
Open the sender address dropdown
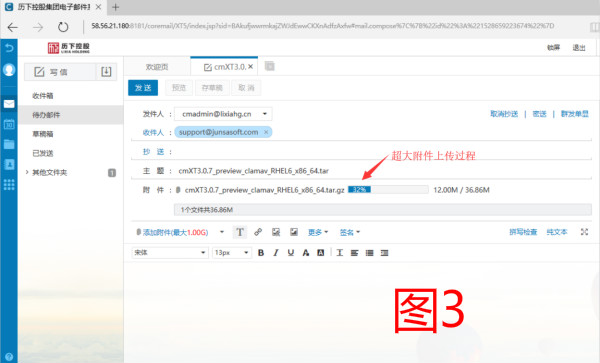264,114
